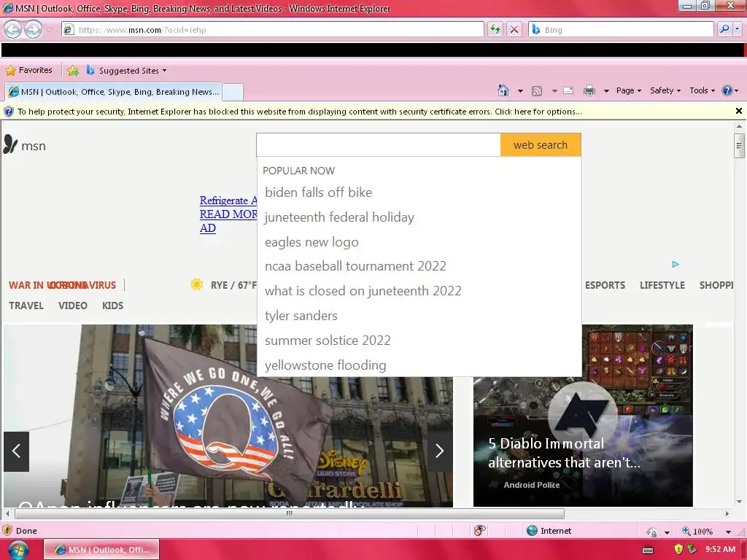Screen dimensions: 747x560
Task: Click the Bing search box in toolbar
Action: point(621,29)
